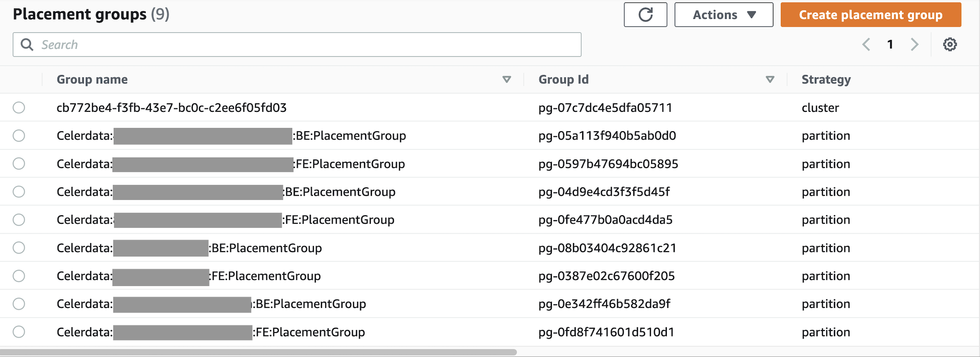Click the search magnifier icon
This screenshot has height=357, width=980.
[27, 45]
